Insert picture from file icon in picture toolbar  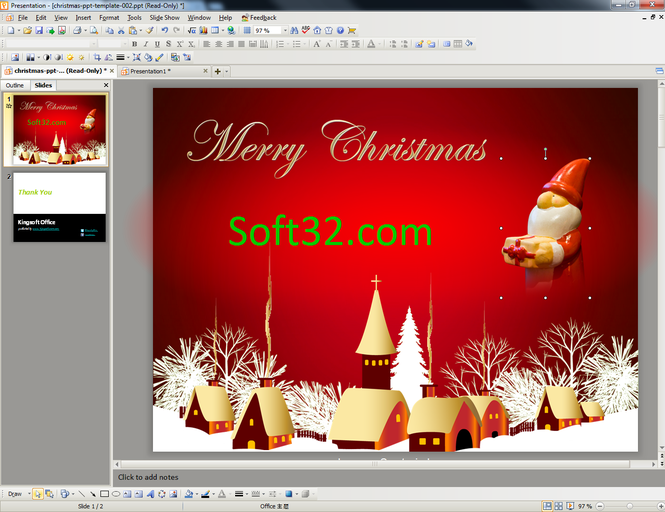click(x=15, y=57)
